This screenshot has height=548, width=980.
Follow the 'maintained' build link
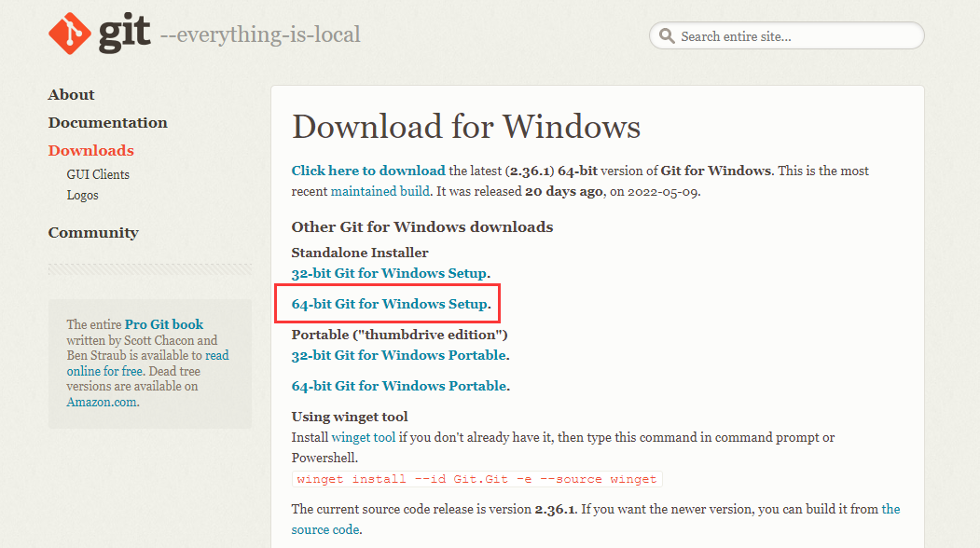click(x=380, y=191)
